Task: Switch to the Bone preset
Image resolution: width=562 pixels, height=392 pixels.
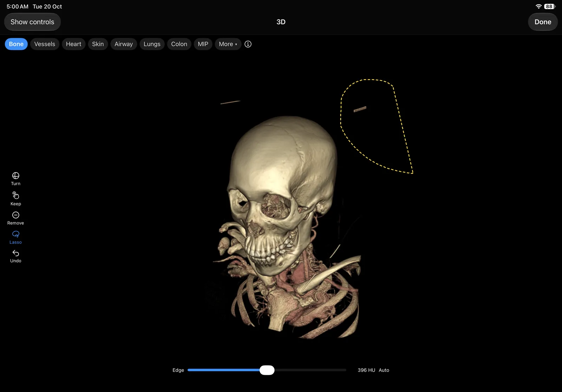Action: (16, 44)
